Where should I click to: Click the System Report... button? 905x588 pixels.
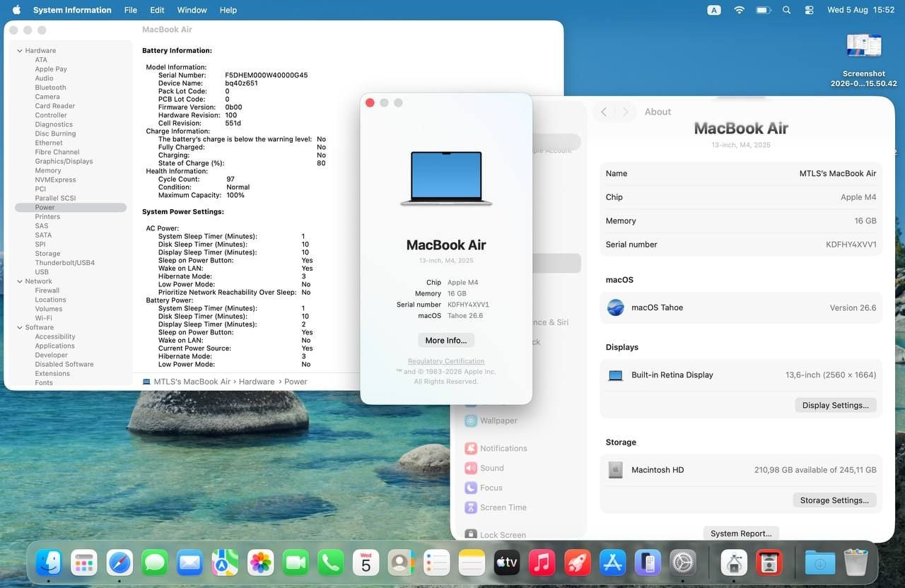coord(741,534)
